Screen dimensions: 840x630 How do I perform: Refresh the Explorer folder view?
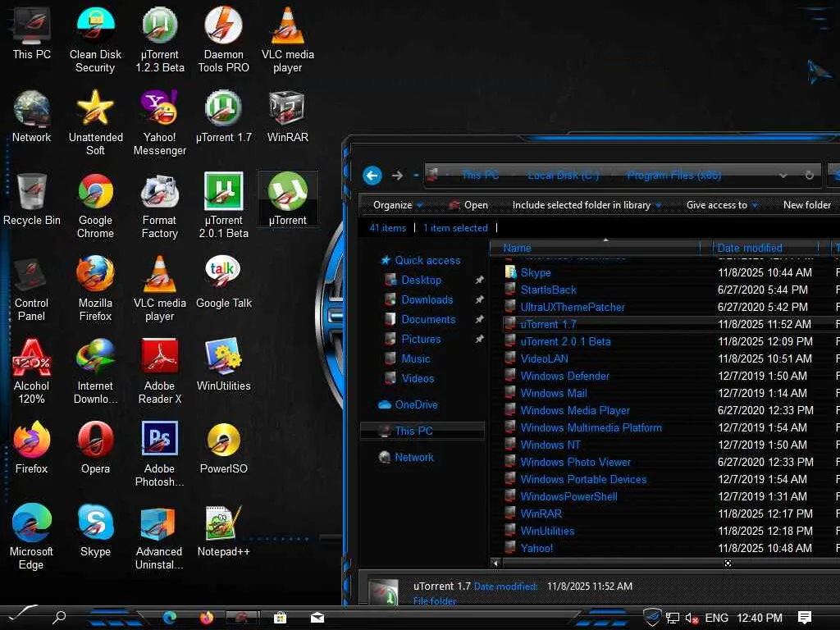pyautogui.click(x=810, y=176)
